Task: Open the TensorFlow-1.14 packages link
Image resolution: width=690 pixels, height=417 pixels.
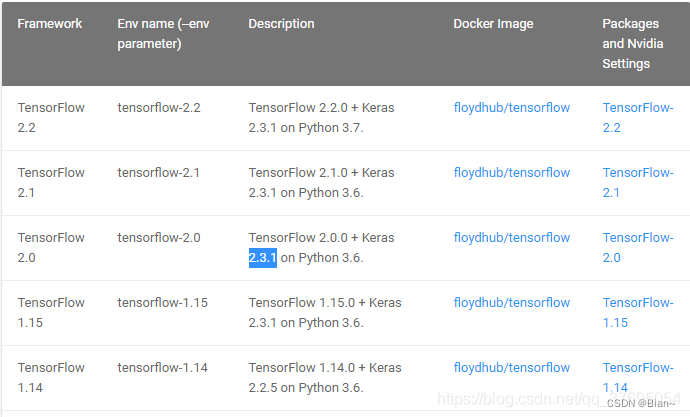Action: [638, 378]
